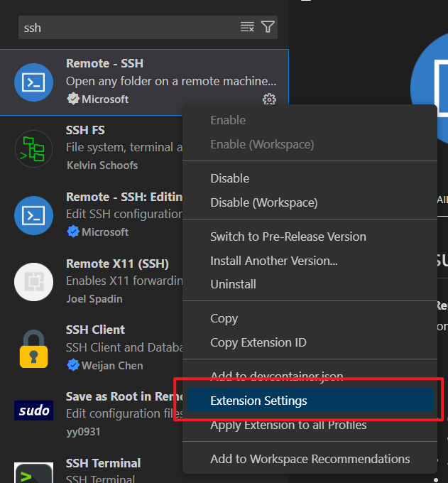448x483 pixels.
Task: Select Apply Extension to all Profiles
Action: 288,425
